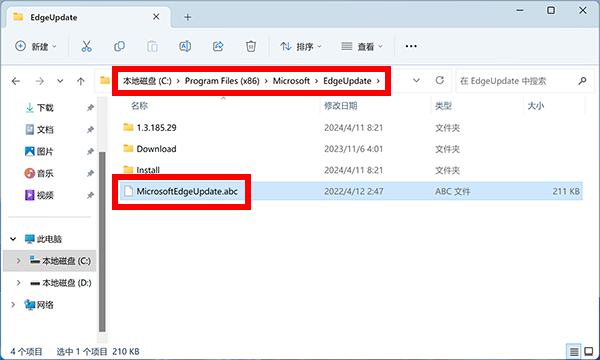Viewport: 600px width, 360px height.
Task: Select the 1.3.185.29 folder
Action: coord(156,127)
